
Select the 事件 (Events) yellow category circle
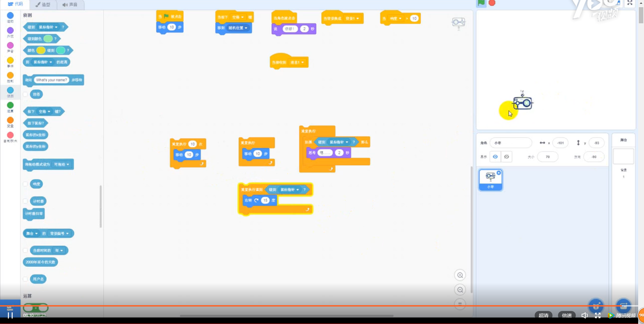[10, 60]
